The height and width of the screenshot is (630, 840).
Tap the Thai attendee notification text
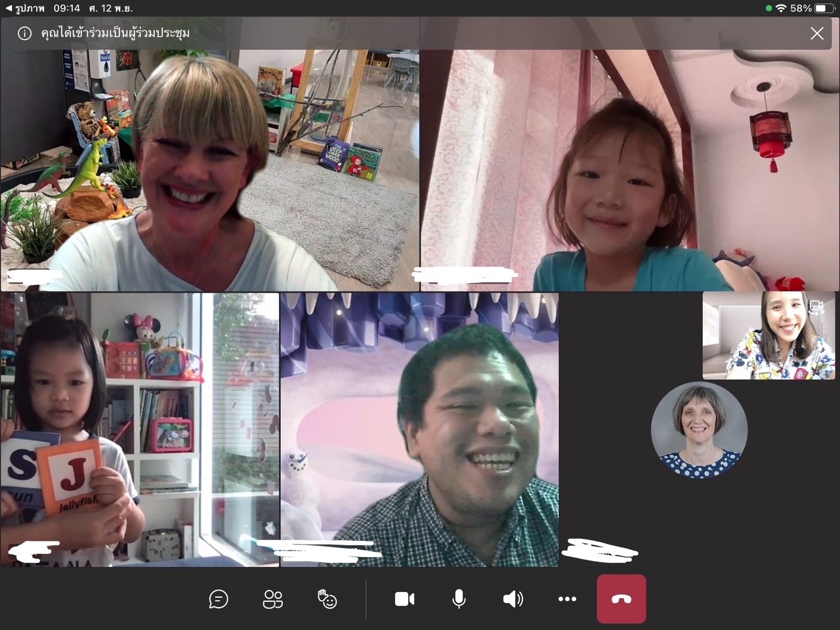point(115,33)
